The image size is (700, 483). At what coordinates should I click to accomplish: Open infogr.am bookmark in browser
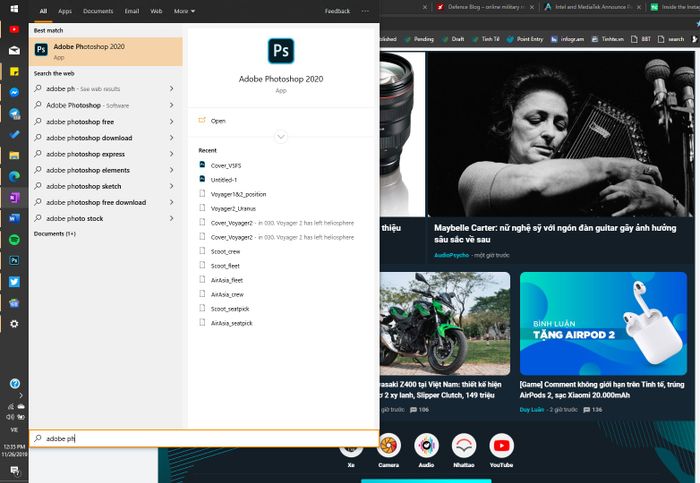tap(567, 39)
